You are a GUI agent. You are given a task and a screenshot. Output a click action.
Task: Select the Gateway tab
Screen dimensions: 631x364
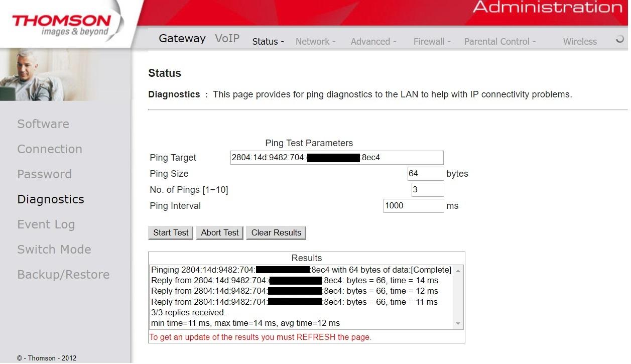click(x=182, y=39)
